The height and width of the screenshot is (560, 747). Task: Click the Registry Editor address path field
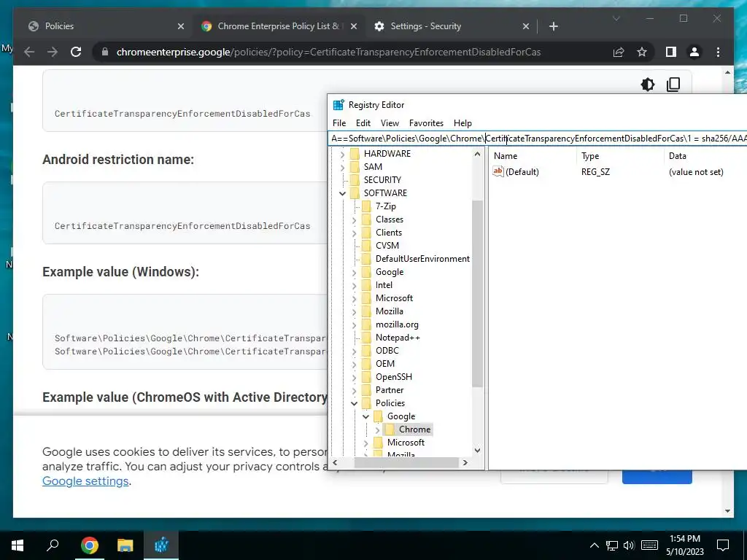tap(538, 139)
